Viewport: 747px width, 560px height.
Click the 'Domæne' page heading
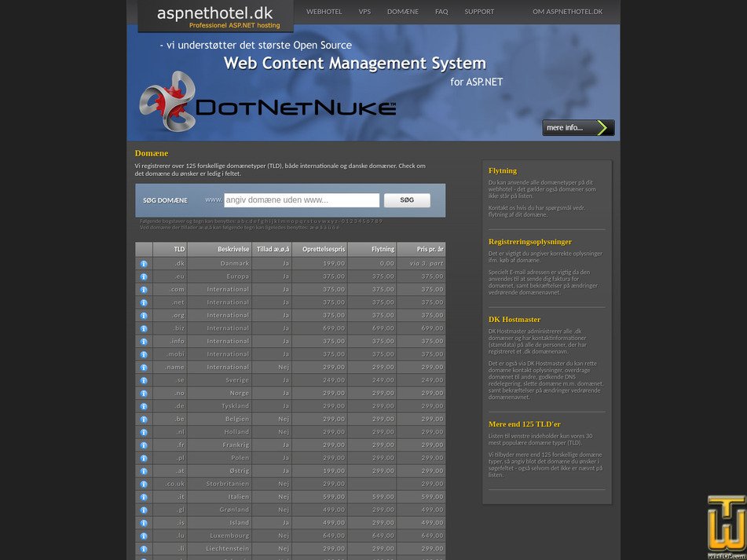[152, 153]
